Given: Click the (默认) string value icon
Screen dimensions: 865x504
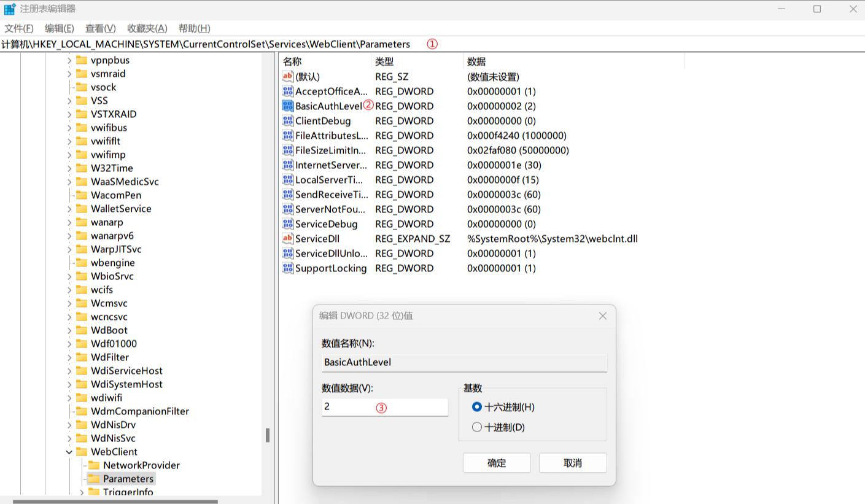Looking at the screenshot, I should tap(288, 77).
